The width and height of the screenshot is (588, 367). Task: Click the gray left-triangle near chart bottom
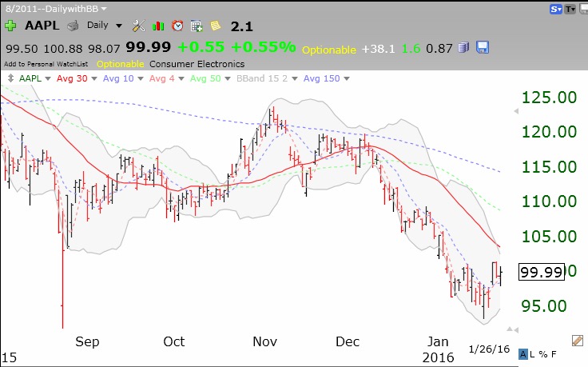(x=514, y=330)
